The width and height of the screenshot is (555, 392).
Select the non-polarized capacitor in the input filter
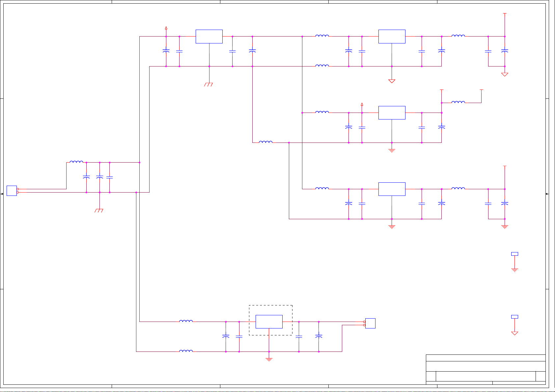click(x=110, y=177)
